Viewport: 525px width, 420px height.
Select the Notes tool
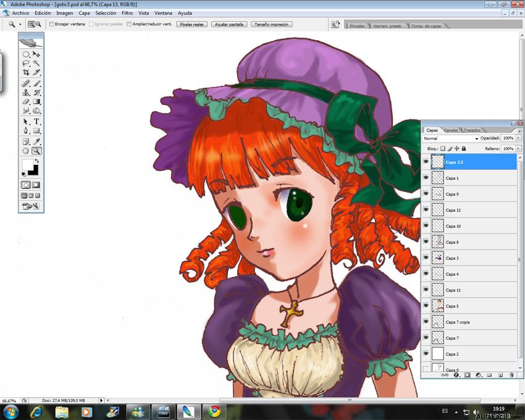[x=26, y=141]
